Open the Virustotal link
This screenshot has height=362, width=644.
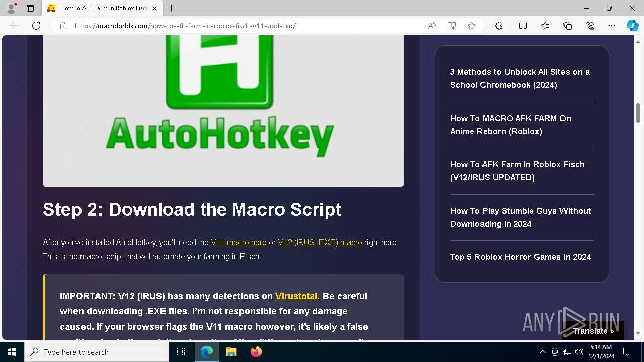pos(296,296)
